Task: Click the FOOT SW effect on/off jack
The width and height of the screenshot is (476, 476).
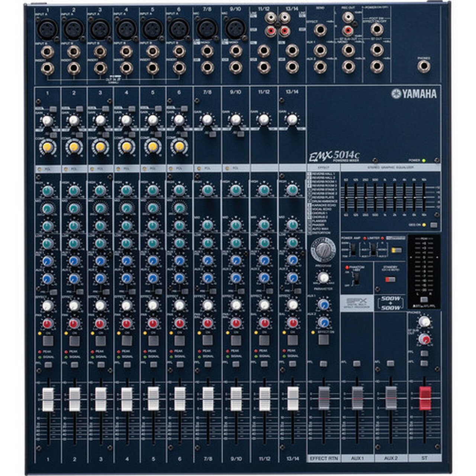Action: coord(377,30)
